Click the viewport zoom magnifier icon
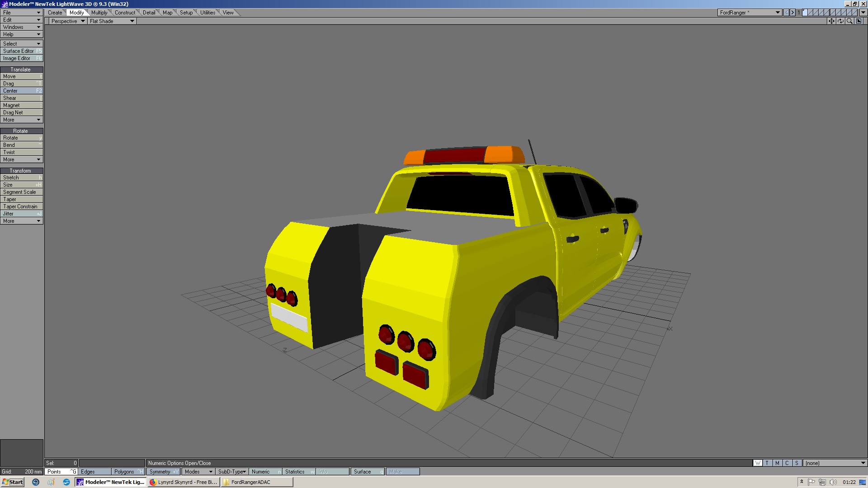Screen dimensions: 868x488 point(849,21)
